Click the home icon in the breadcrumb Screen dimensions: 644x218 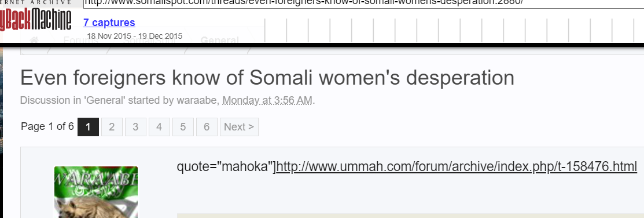coord(35,41)
